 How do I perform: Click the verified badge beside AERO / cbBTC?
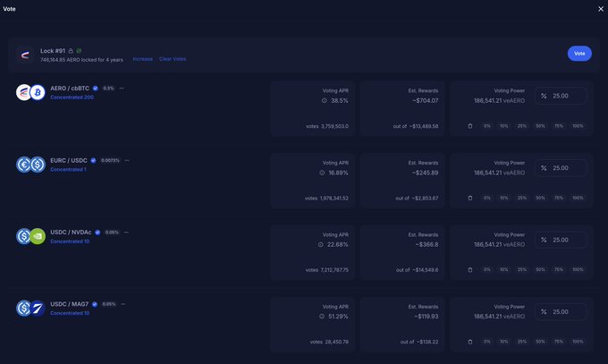[96, 89]
